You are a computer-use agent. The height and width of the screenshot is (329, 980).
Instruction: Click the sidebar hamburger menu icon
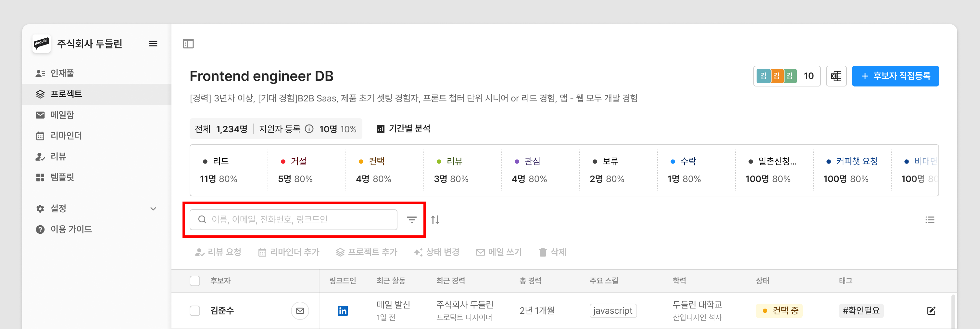point(153,44)
